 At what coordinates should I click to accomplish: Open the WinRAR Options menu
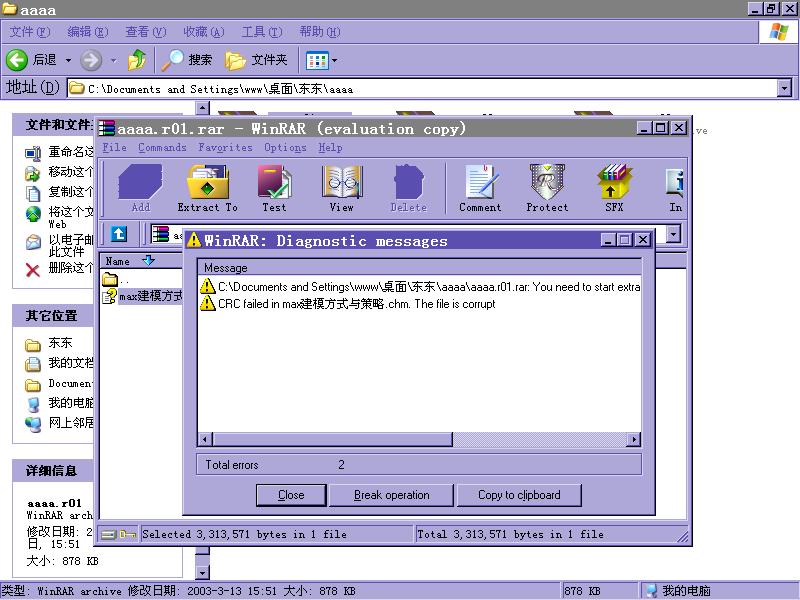285,147
